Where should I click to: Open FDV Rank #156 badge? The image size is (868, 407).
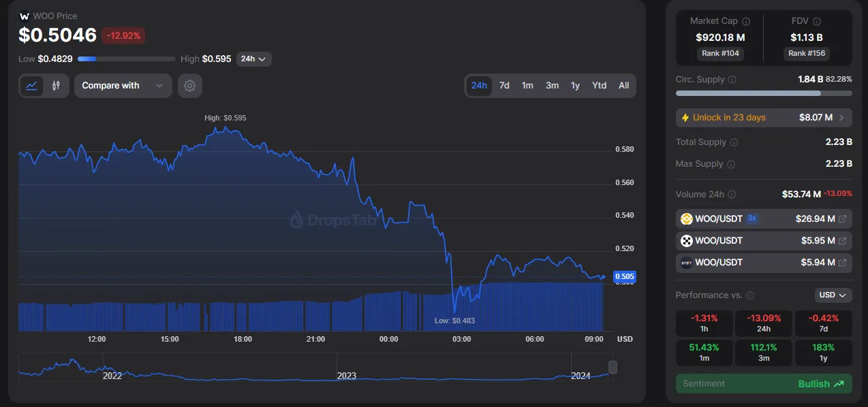coord(807,53)
